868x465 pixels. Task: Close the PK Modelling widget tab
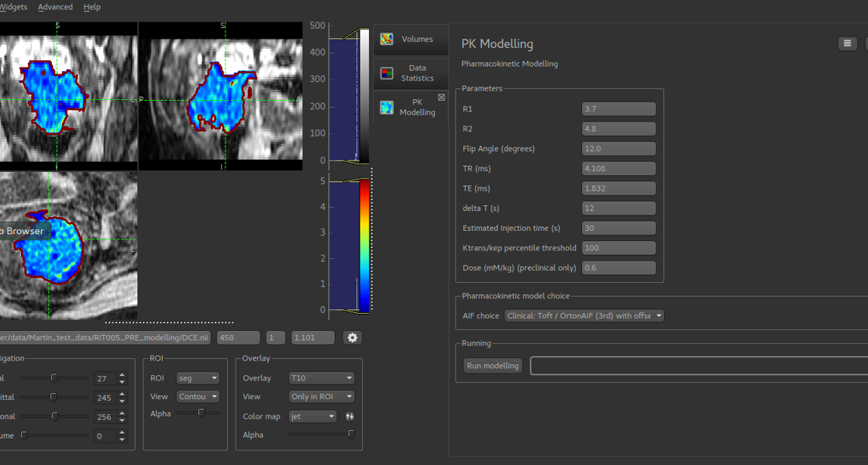click(442, 98)
